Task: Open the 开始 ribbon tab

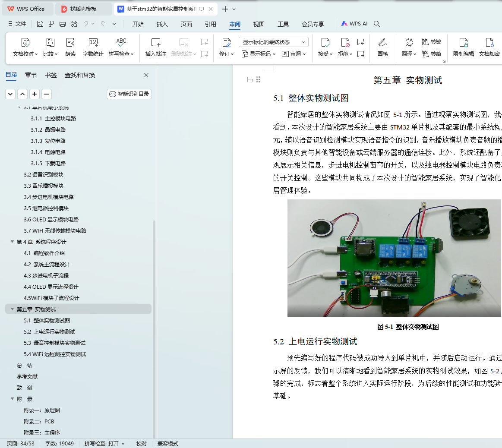Action: (x=138, y=24)
